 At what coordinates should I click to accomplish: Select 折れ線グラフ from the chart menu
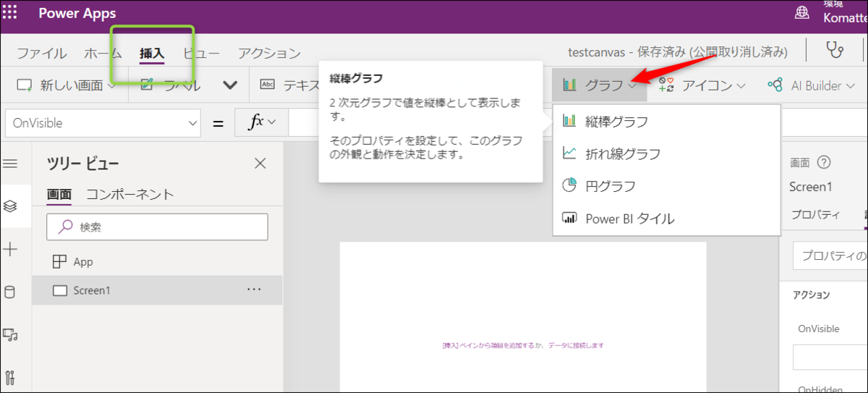coord(666,153)
